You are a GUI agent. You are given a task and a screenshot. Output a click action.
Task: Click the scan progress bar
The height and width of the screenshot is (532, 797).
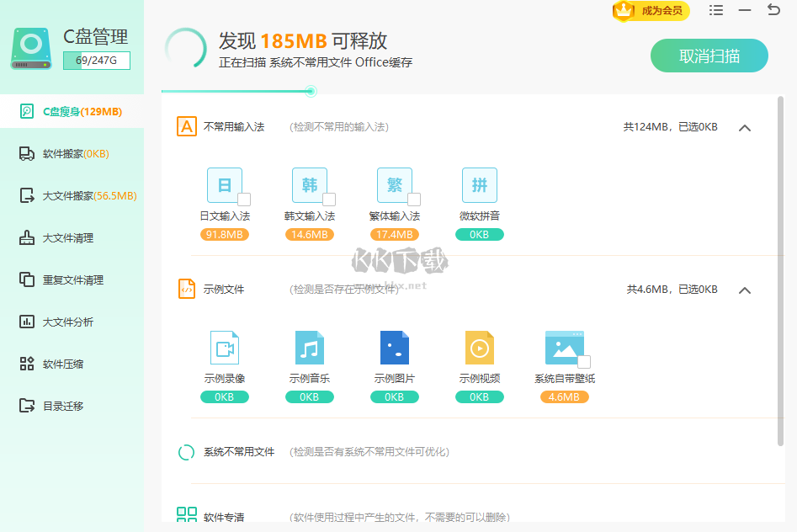click(311, 89)
